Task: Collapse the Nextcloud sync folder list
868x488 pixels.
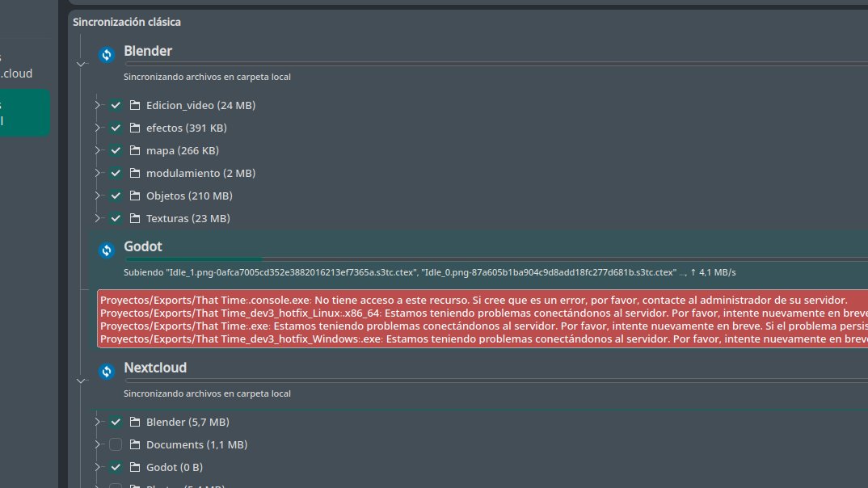Action: point(81,381)
